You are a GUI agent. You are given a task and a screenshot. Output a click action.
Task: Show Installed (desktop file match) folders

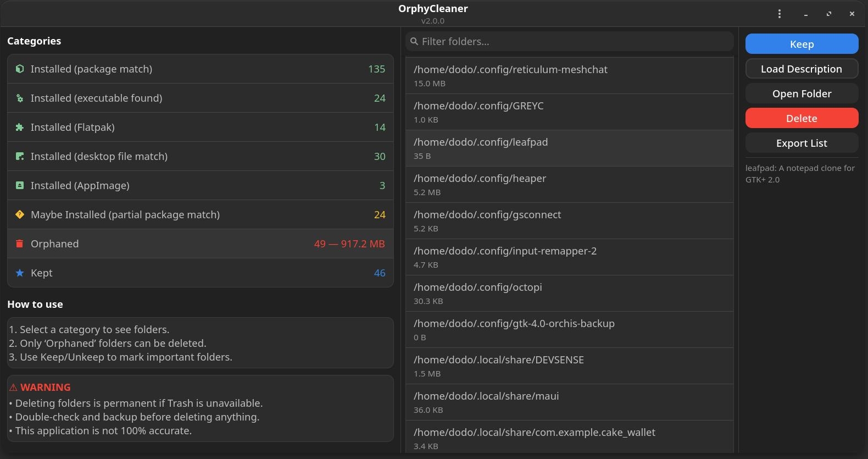coord(201,156)
